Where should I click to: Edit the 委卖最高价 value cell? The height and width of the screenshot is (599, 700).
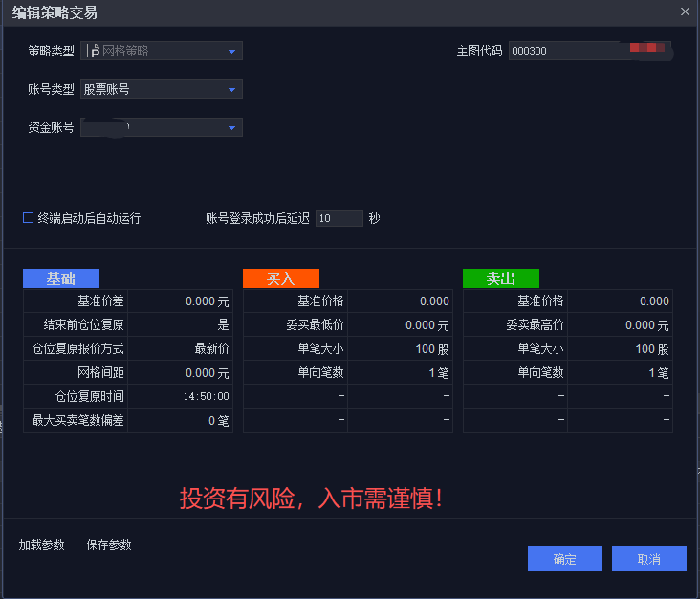(621, 325)
